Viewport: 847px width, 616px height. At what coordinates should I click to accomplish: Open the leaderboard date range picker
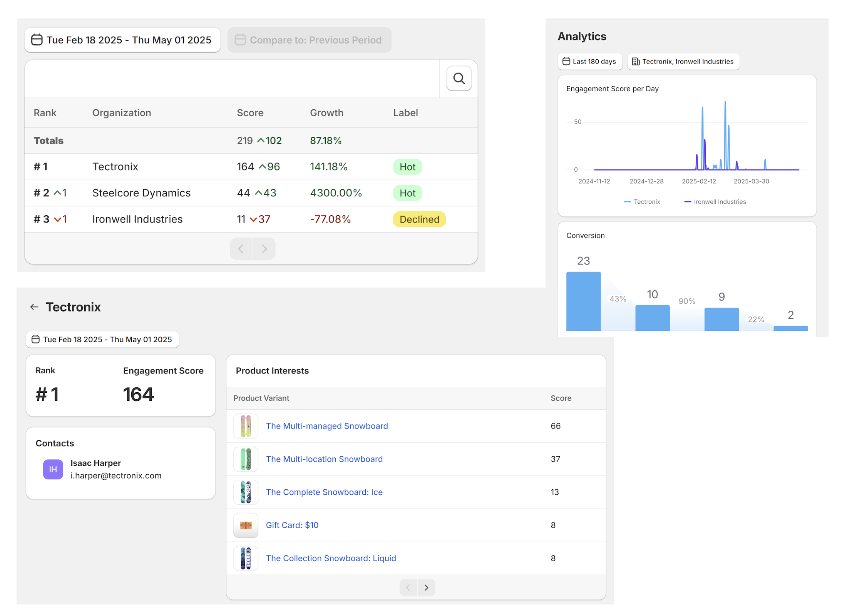pyautogui.click(x=122, y=40)
